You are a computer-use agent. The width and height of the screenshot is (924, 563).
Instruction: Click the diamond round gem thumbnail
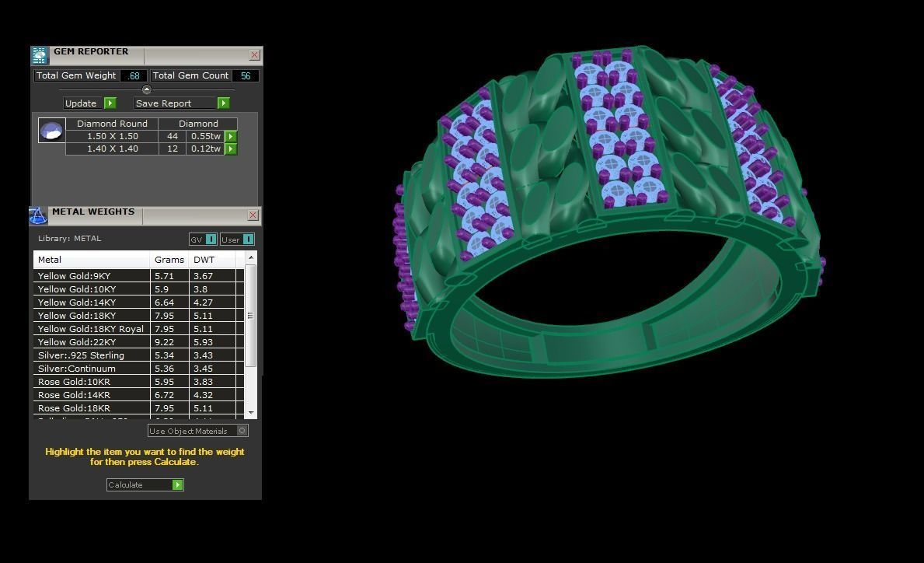51,131
